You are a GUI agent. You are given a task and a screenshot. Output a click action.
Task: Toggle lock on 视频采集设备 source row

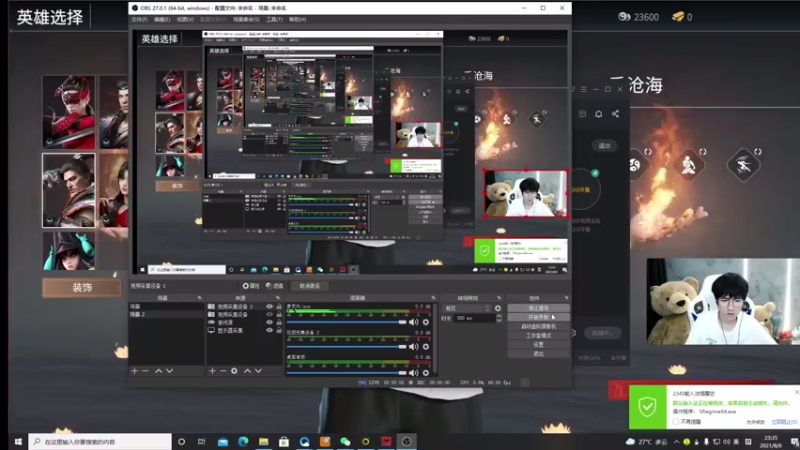point(279,314)
